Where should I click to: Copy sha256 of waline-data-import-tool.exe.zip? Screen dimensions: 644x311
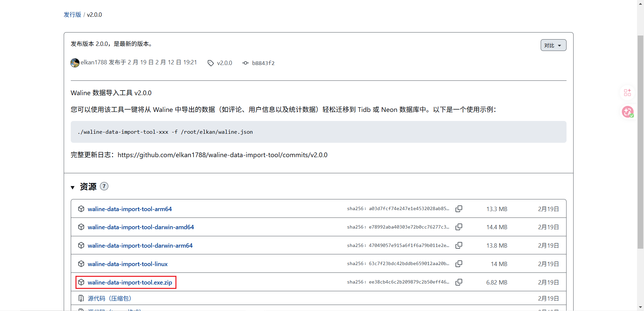point(459,282)
